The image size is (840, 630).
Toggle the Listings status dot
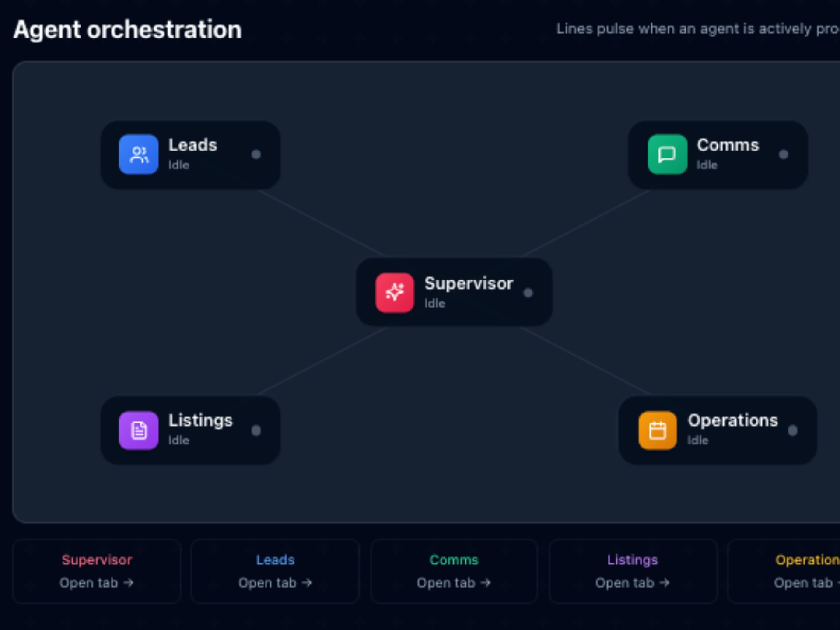click(256, 430)
